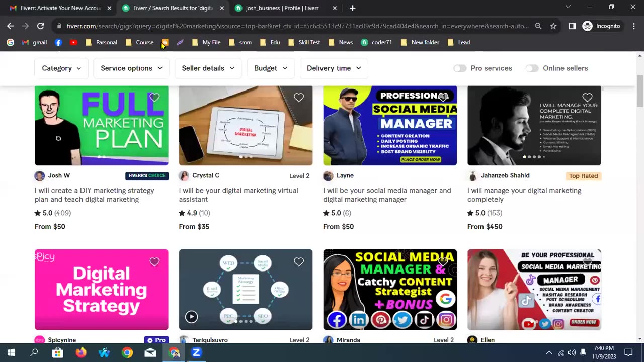Image resolution: width=644 pixels, height=362 pixels.
Task: Expand the Category filter dropdown
Action: pyautogui.click(x=61, y=68)
